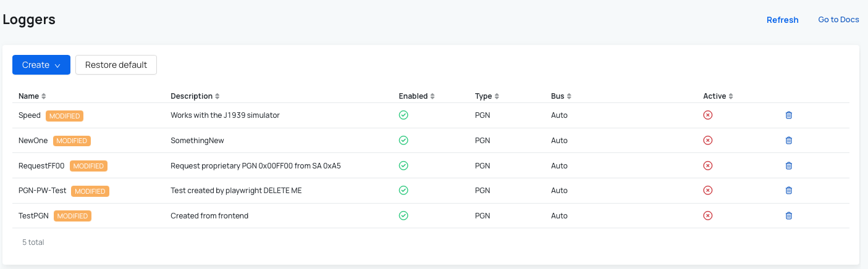The width and height of the screenshot is (868, 269).
Task: Click red inactive icon for Speed logger
Action: coord(708,115)
